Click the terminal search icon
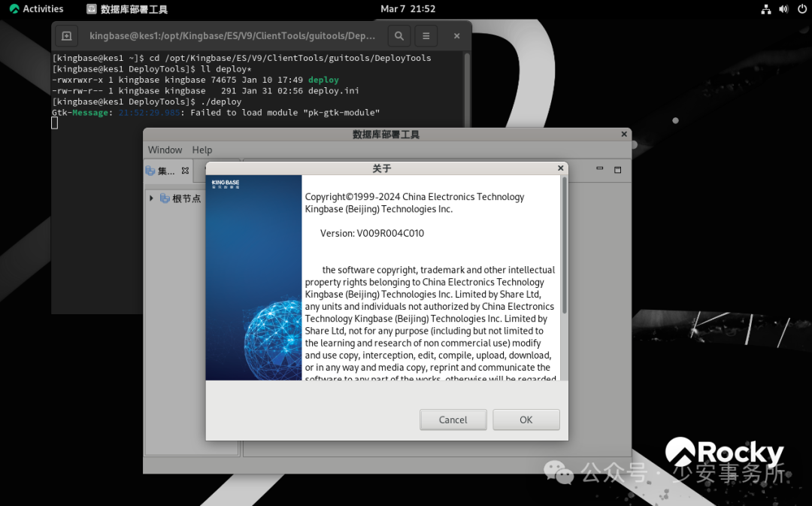The image size is (812, 506). pos(398,36)
